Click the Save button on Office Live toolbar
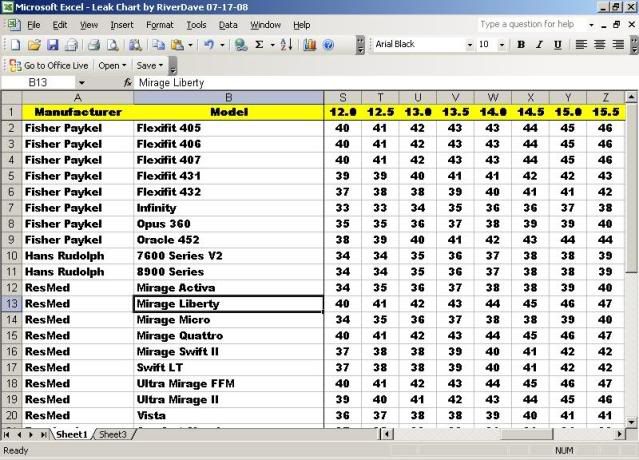The image size is (639, 460). click(148, 65)
